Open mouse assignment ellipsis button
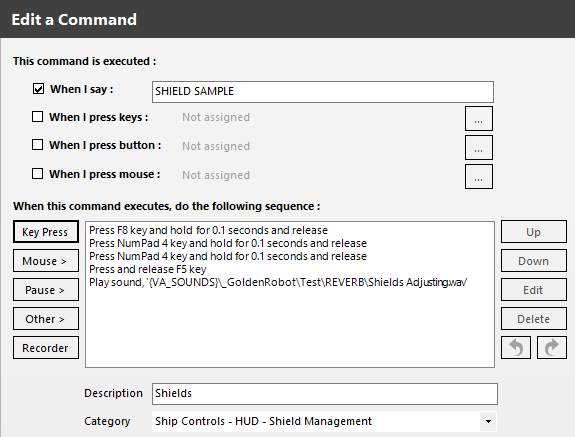Screen dimensions: 575x437 pos(479,176)
